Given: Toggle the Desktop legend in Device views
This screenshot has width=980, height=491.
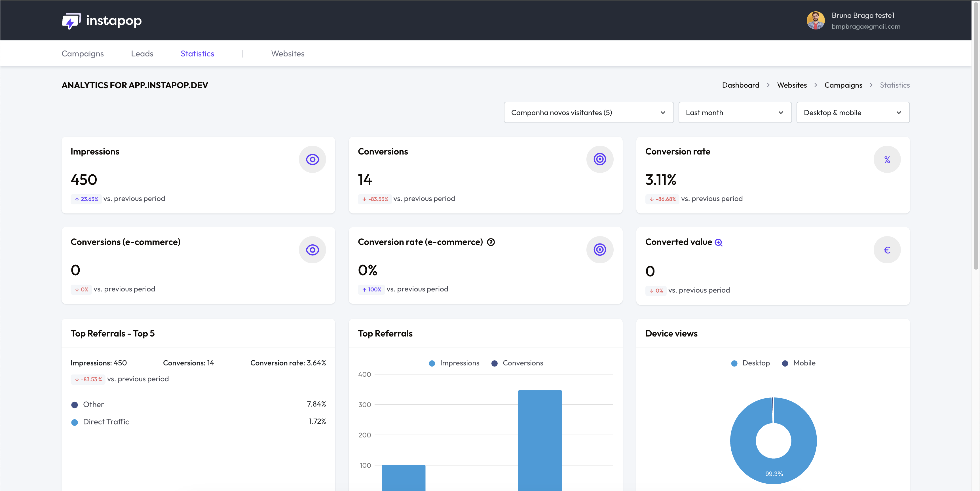Looking at the screenshot, I should (750, 363).
